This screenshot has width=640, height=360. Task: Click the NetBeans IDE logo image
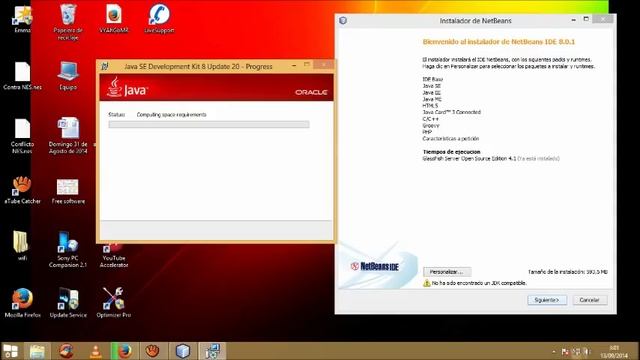(375, 267)
